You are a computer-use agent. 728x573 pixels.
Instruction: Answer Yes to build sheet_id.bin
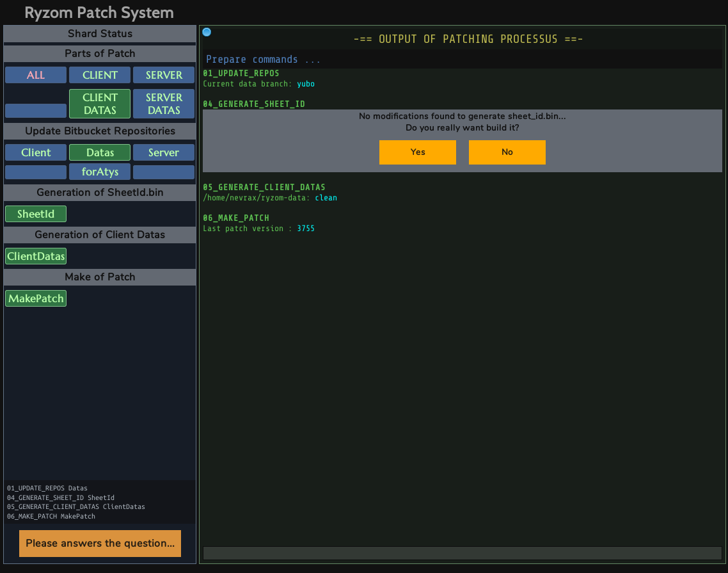[x=417, y=152]
